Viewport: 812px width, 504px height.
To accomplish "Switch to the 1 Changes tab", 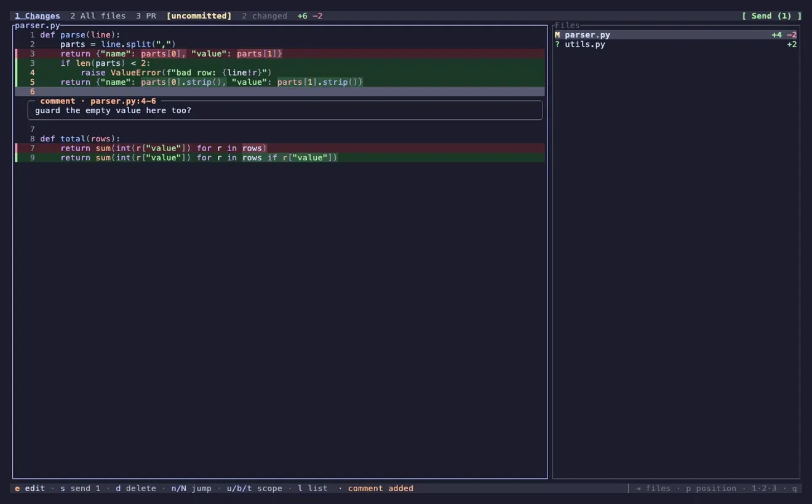I will [x=38, y=16].
